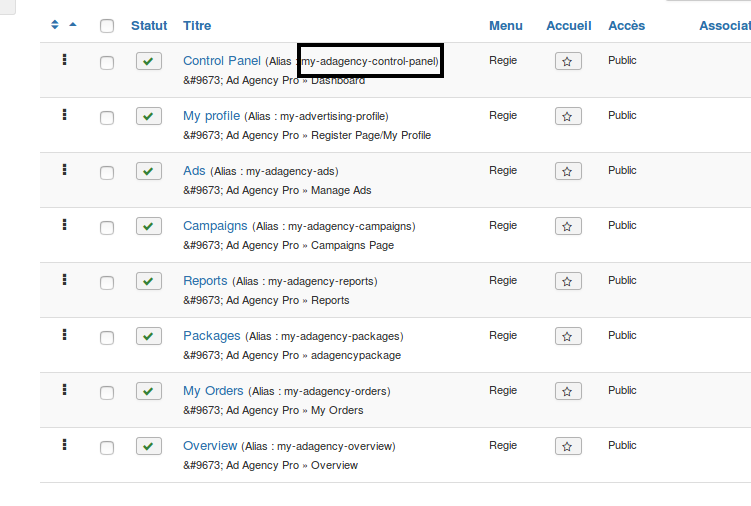Sort the list by Statut column
Viewport: 751px width, 506px height.
(x=149, y=25)
